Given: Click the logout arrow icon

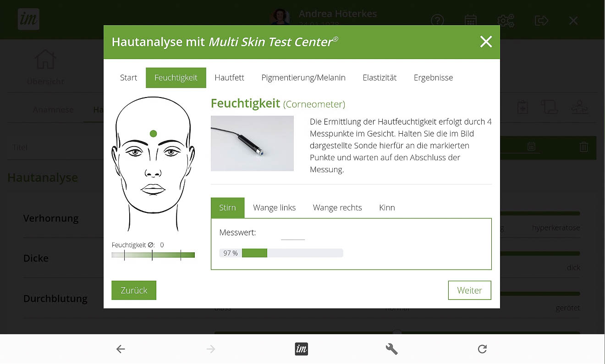Looking at the screenshot, I should [x=541, y=21].
